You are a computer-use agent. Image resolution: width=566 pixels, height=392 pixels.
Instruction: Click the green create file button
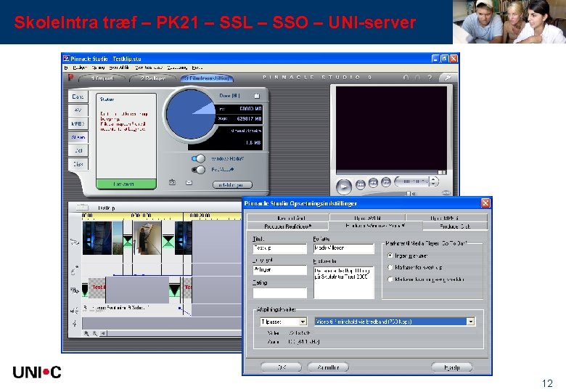click(x=126, y=184)
